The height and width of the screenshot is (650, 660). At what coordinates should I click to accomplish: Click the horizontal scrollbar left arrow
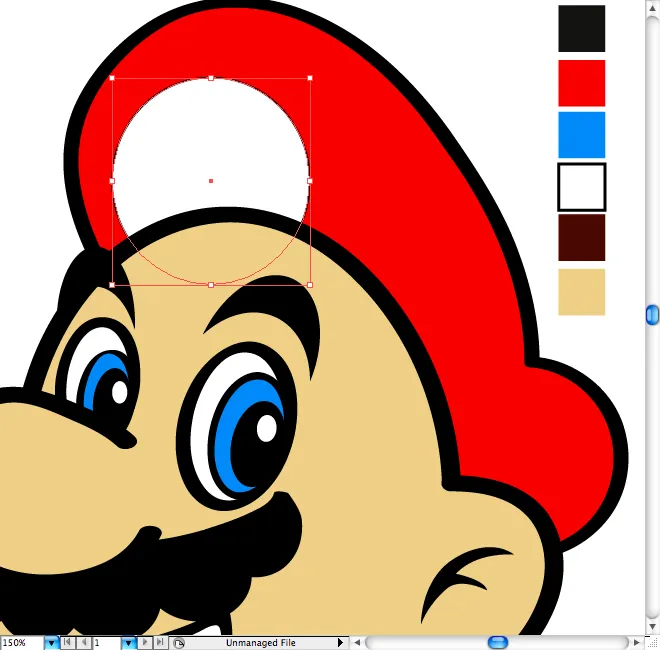pos(357,642)
